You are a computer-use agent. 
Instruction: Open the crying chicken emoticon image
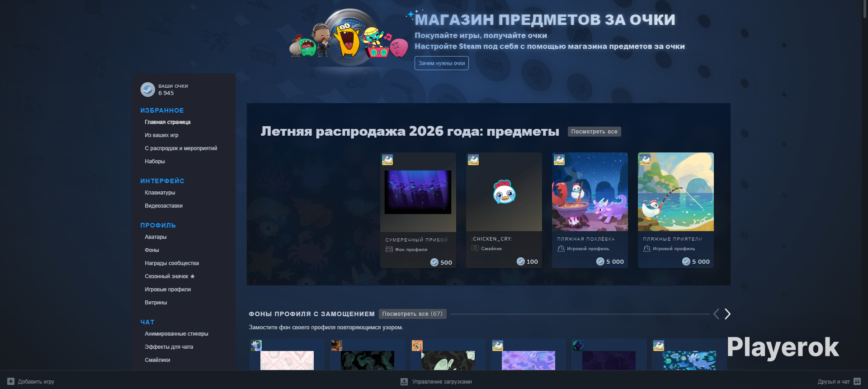pos(504,192)
